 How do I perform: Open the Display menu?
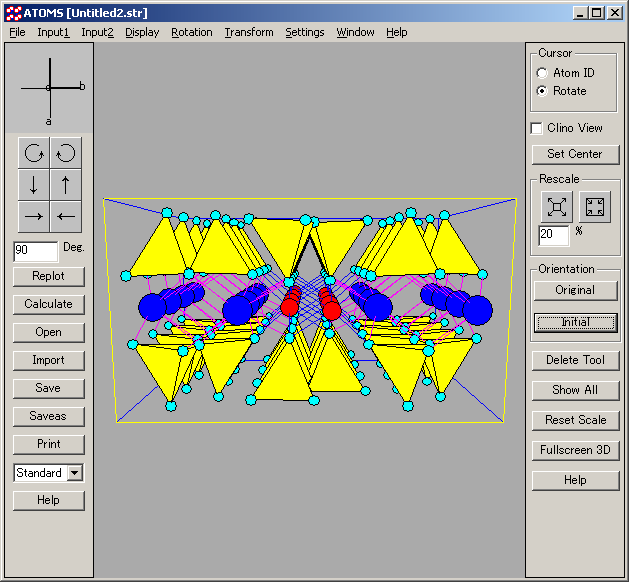point(142,32)
